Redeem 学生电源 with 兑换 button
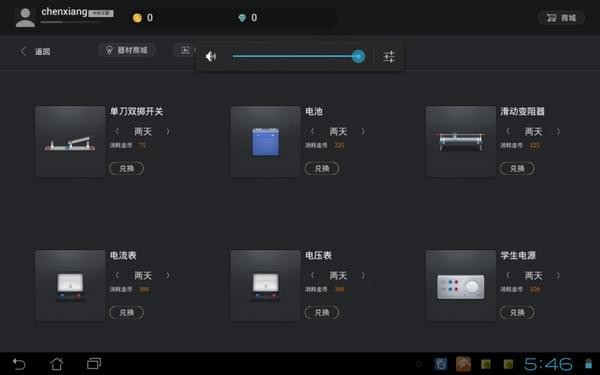The width and height of the screenshot is (600, 375). [517, 313]
